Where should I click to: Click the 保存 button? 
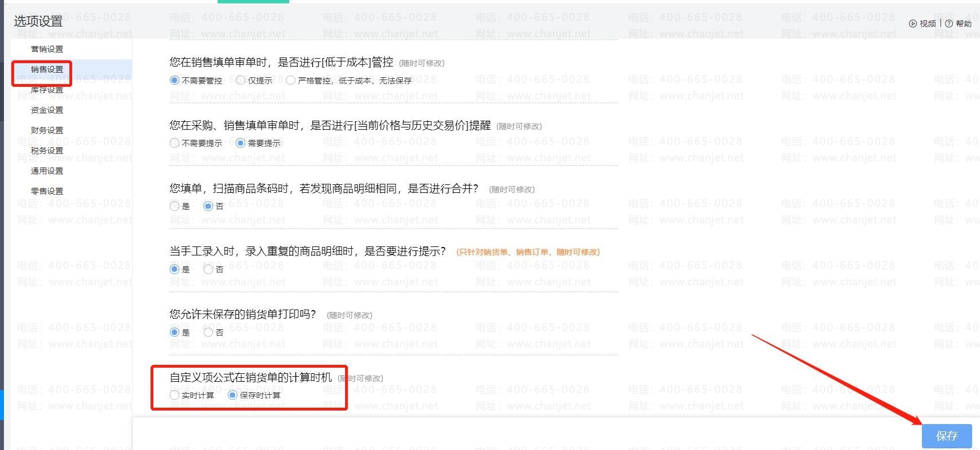coord(947,436)
